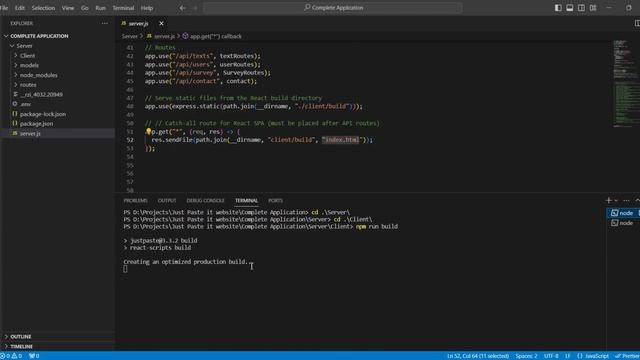Switch to the PORTS panel tab

(x=276, y=201)
